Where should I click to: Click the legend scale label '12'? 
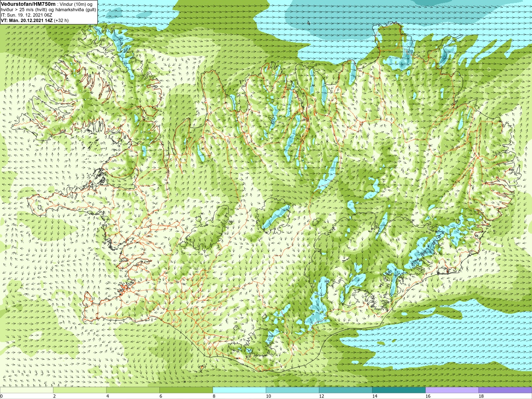[322, 396]
